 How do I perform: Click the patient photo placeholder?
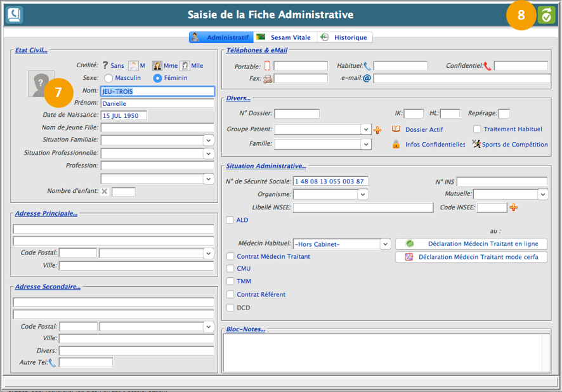[x=41, y=84]
